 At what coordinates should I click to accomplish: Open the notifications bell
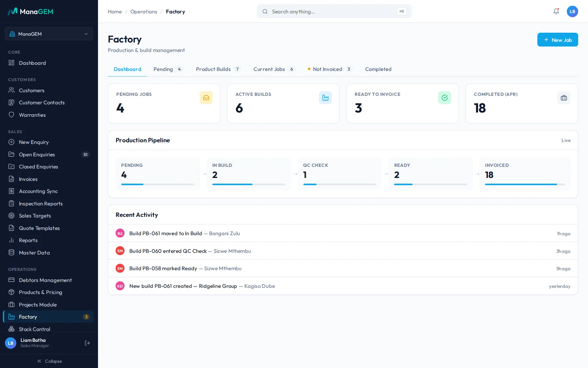556,11
